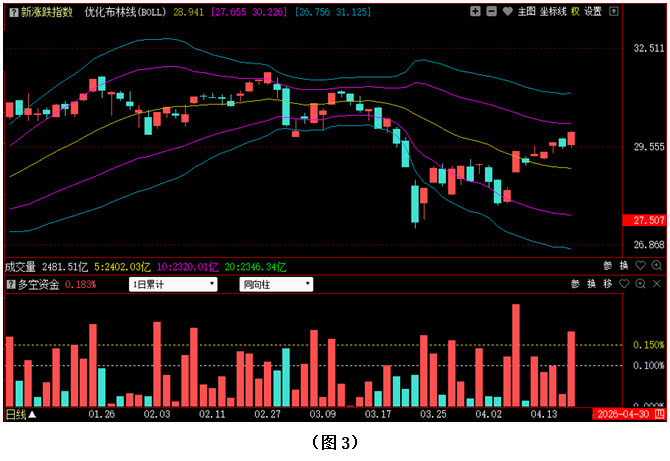Toggle the red icon next to 2026-04-30 date

pos(661,413)
